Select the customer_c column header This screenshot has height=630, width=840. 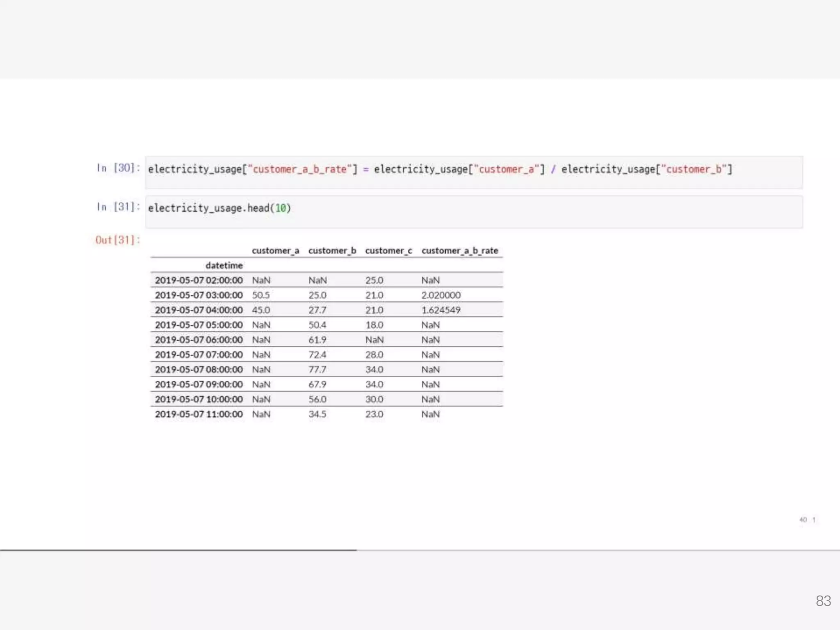tap(388, 251)
